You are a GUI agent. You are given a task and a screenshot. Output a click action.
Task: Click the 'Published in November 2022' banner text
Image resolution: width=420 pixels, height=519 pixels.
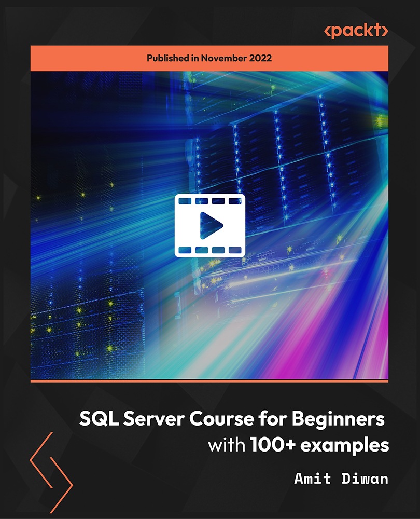(209, 58)
